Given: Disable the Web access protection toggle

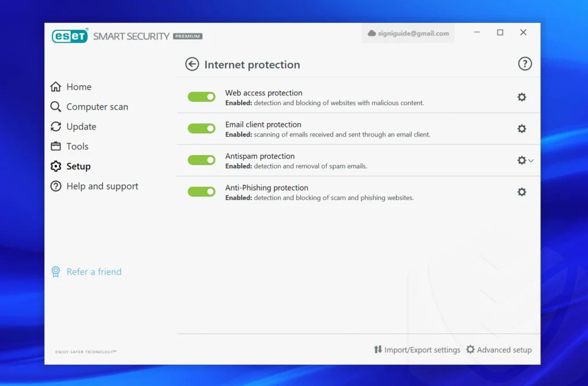Looking at the screenshot, I should (x=202, y=97).
